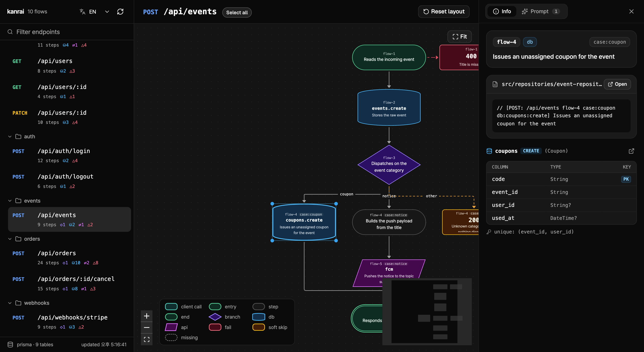Collapse the auth folder
Viewport: 644px width, 352px height.
click(x=10, y=137)
